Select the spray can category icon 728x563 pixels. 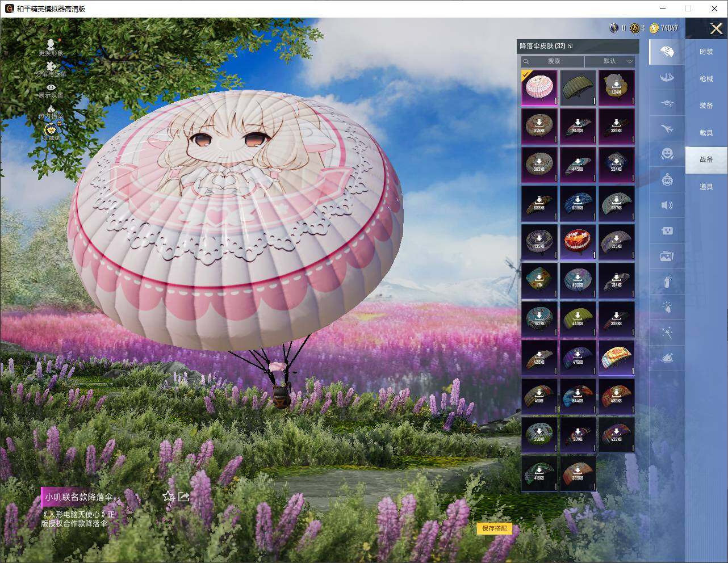coord(667,281)
